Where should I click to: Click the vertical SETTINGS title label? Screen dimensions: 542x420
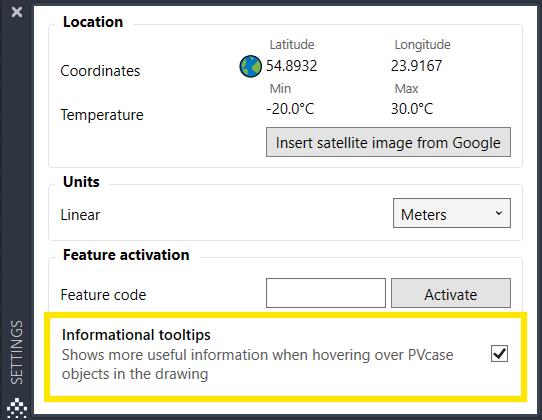pos(17,352)
